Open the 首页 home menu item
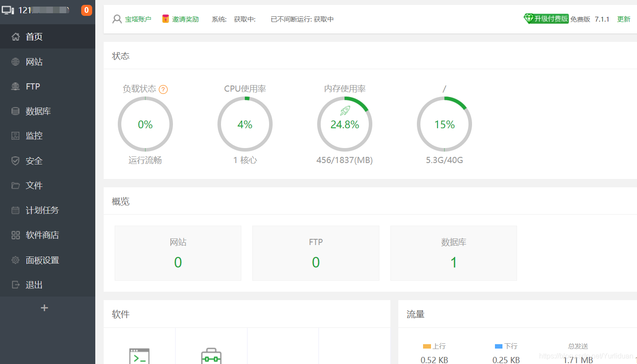This screenshot has height=364, width=637. tap(48, 37)
